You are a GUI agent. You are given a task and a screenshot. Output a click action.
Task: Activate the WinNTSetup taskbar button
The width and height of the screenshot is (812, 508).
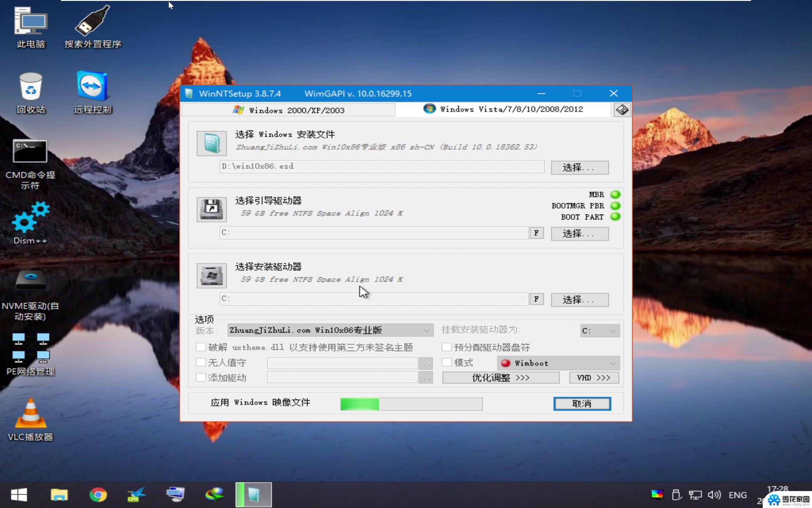[x=253, y=495]
